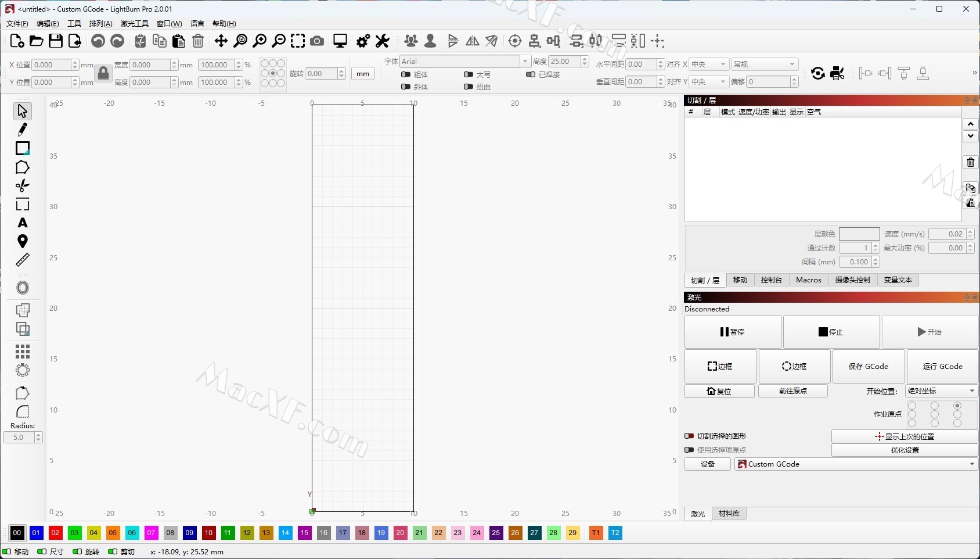Screen dimensions: 980x559
Task: Open the 激光工具 menu
Action: (x=134, y=24)
